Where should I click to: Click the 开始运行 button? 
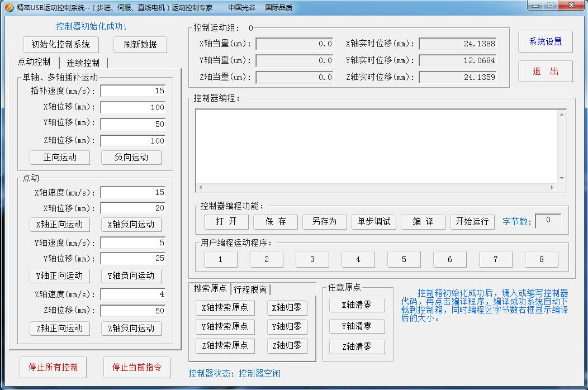click(472, 222)
